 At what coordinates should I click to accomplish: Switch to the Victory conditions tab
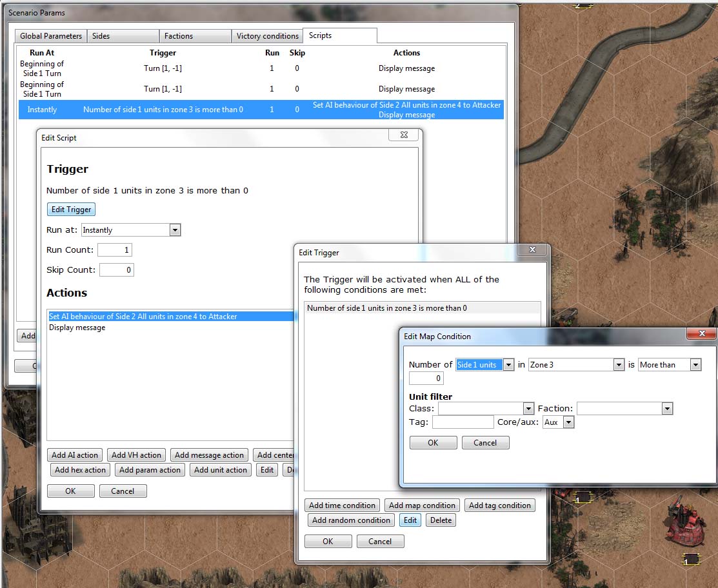tap(267, 36)
